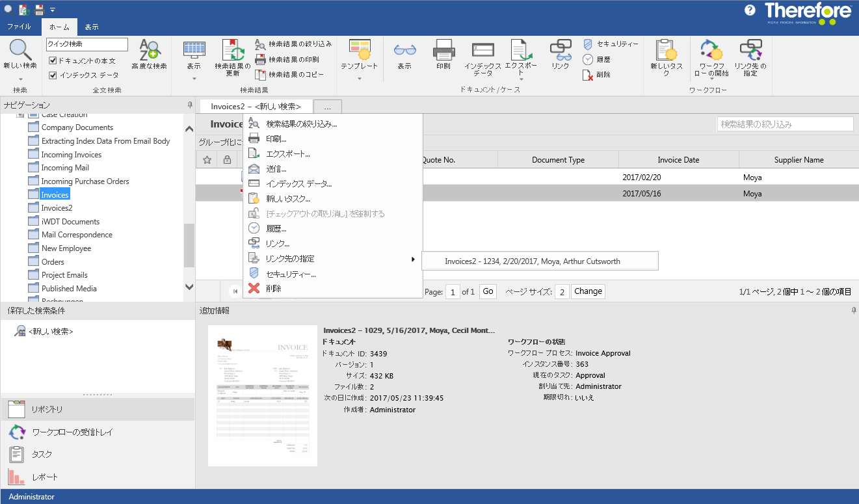Choose 送信... in context menu

(333, 168)
